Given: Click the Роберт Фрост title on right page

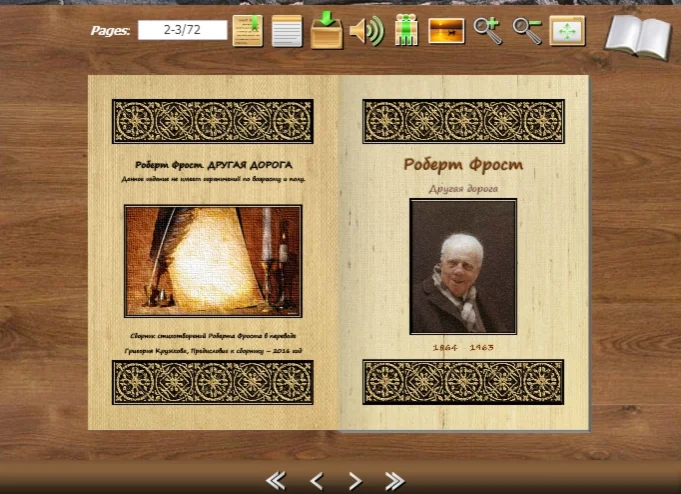Looking at the screenshot, I should [x=463, y=165].
